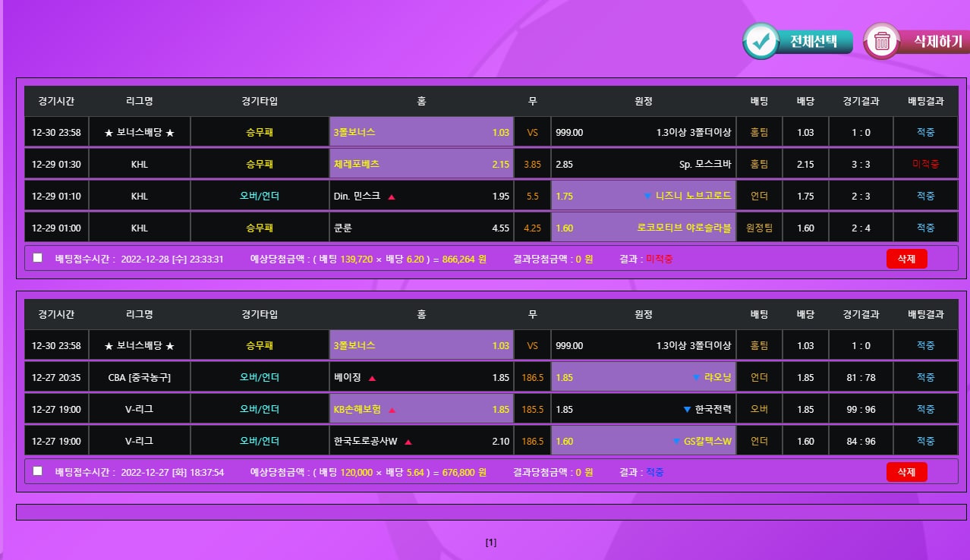Tick the checkbox for the 2022-12-28 bet slip

37,258
